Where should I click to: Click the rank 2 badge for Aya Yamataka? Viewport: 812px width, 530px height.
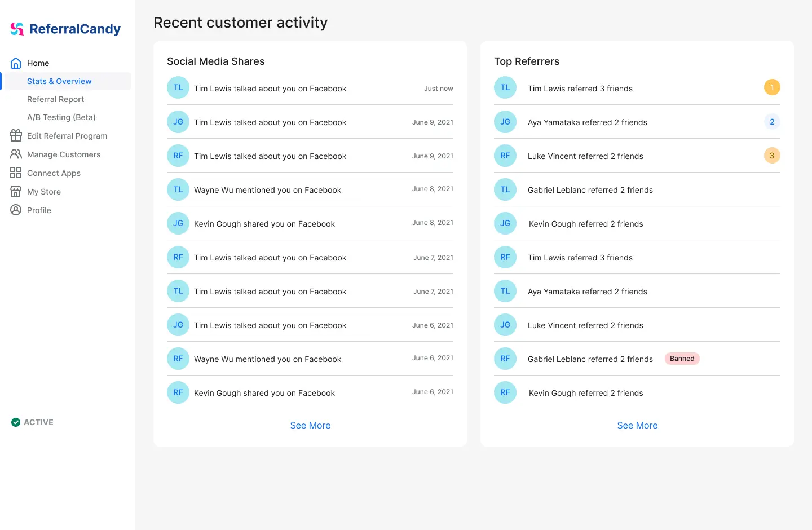pos(772,122)
